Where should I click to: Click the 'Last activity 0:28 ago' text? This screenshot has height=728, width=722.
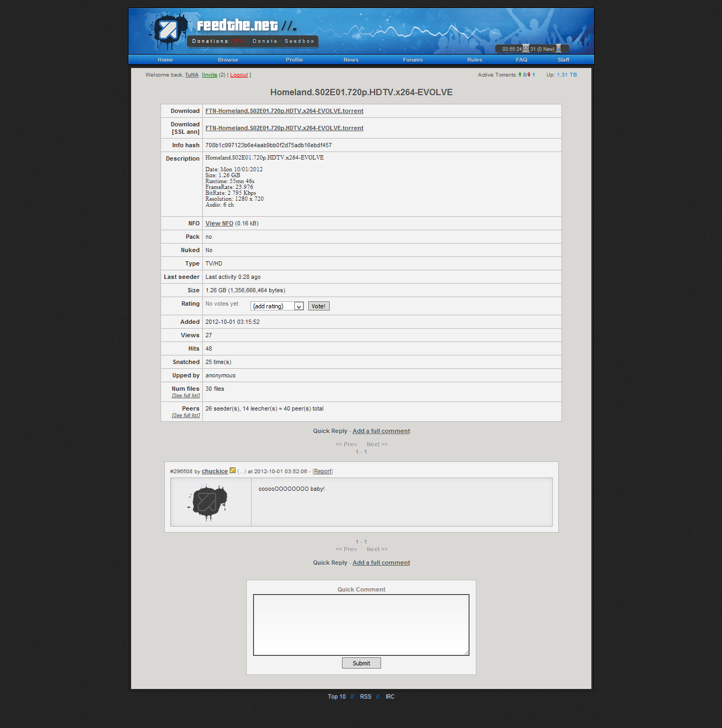(x=233, y=277)
